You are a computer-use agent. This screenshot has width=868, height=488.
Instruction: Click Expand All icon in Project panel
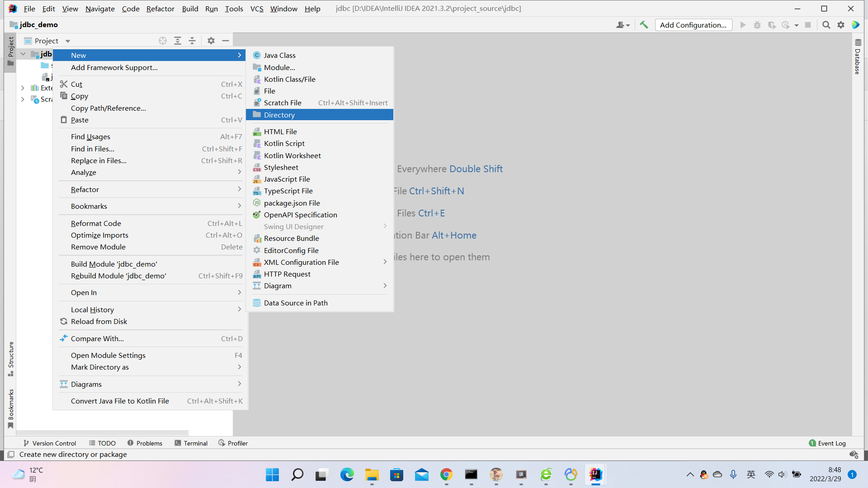coord(178,41)
